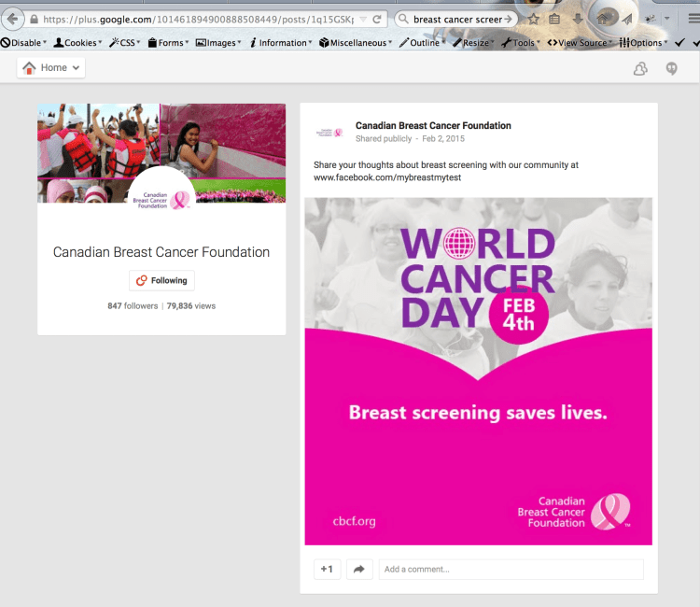Share this post with the arrow button
This screenshot has height=607, width=700.
pyautogui.click(x=359, y=569)
